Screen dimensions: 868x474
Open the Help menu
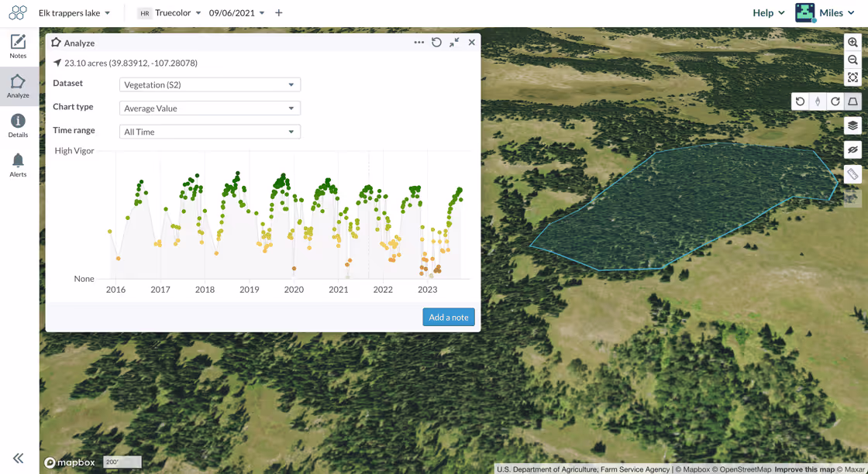[768, 12]
